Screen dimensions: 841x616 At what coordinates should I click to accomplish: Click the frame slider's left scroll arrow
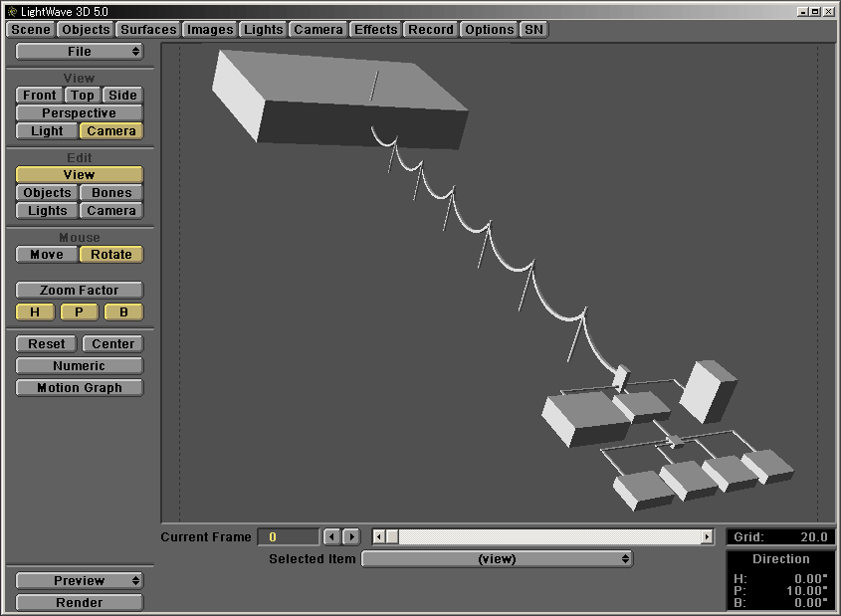[x=378, y=537]
